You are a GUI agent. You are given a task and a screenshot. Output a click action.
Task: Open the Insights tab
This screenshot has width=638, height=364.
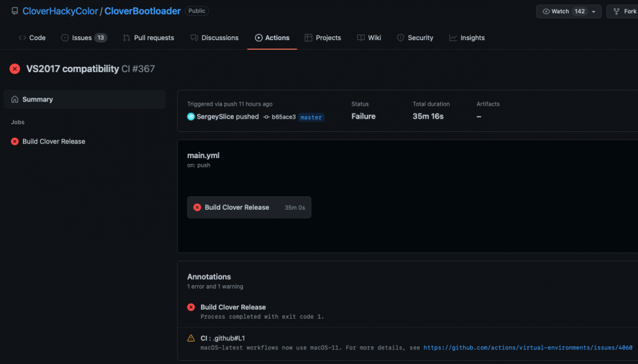[467, 38]
